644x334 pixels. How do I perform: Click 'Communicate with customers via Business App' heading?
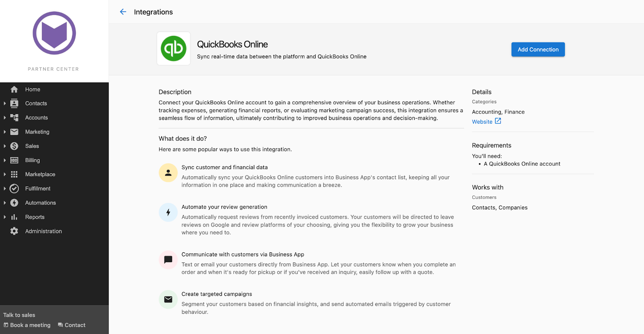click(x=243, y=254)
